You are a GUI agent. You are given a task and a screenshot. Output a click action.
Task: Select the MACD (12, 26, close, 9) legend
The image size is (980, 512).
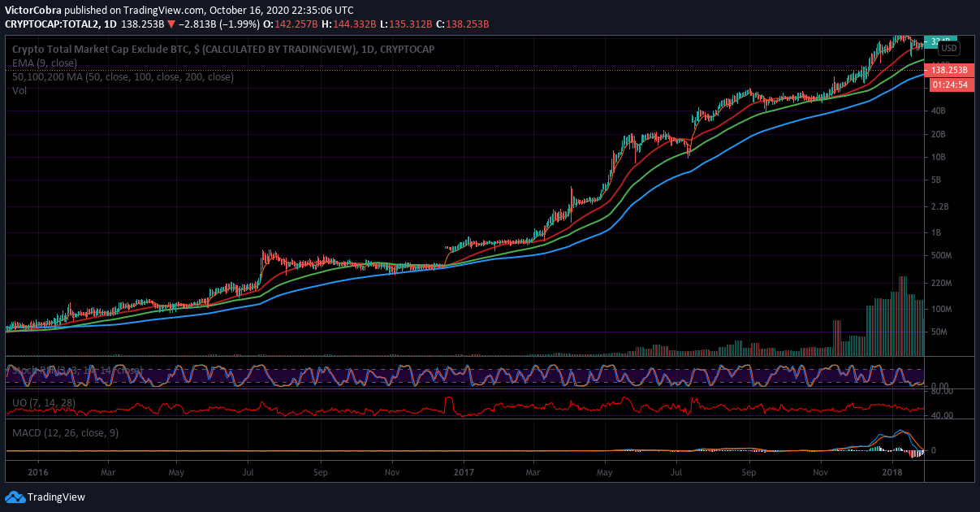65,433
